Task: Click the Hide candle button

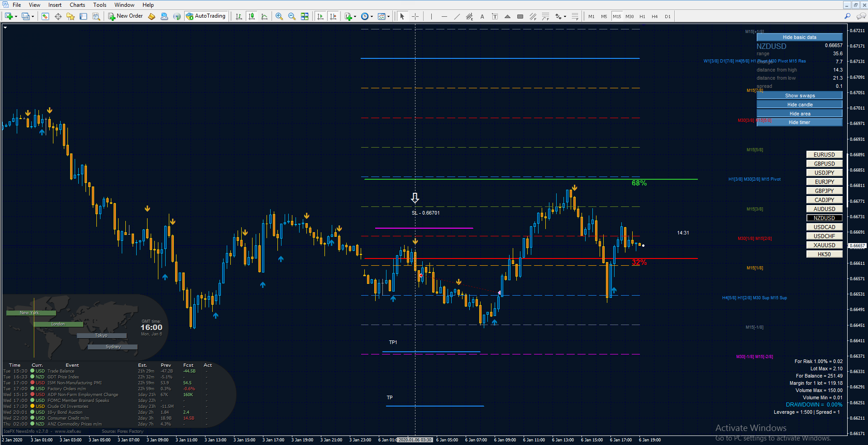Action: coord(799,105)
